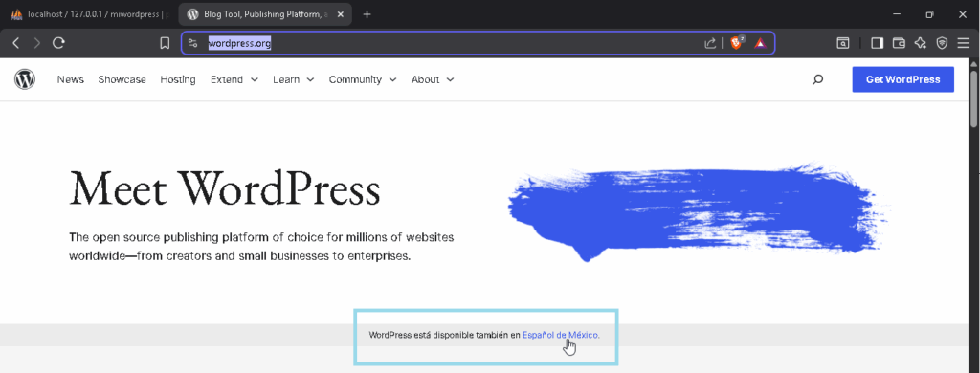This screenshot has width=980, height=373.
Task: Minimize the browser window
Action: click(x=897, y=14)
